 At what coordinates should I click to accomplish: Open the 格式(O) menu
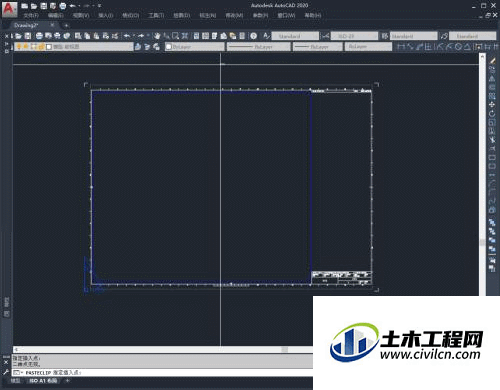(131, 15)
